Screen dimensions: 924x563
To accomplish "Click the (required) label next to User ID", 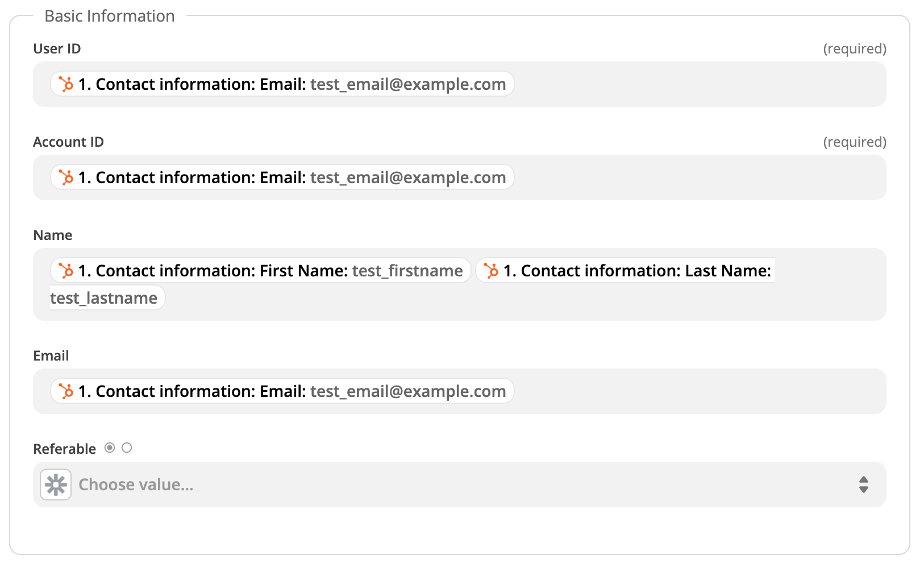I will (x=855, y=48).
